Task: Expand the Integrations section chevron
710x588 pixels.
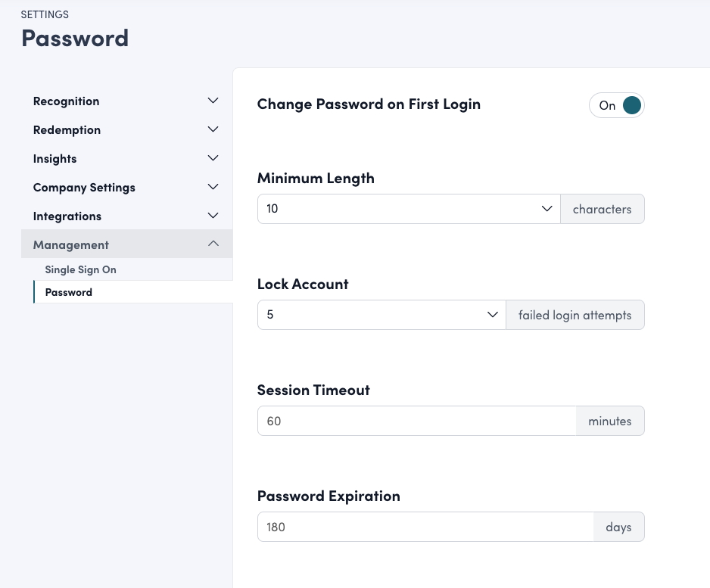Action: click(x=213, y=216)
